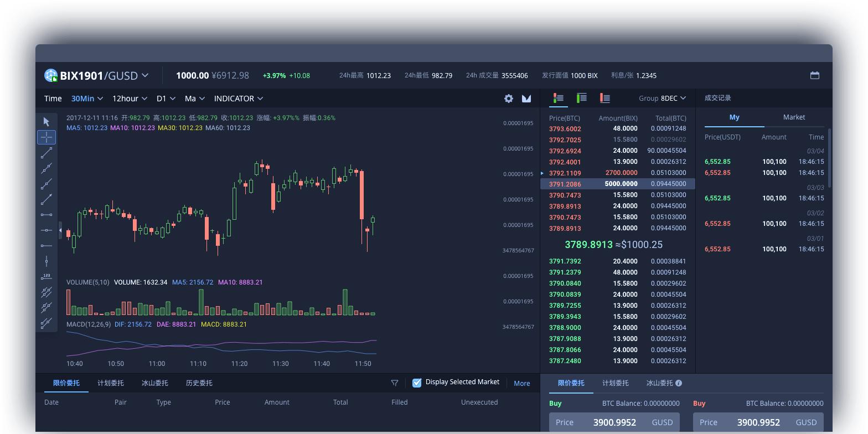Show buy-only order book view (green icon)

(582, 98)
